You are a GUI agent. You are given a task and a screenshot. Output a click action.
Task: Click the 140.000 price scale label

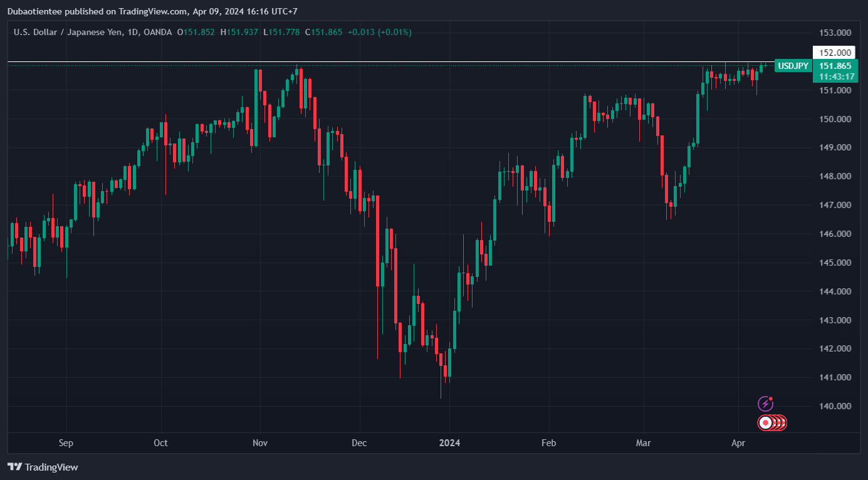tap(835, 406)
